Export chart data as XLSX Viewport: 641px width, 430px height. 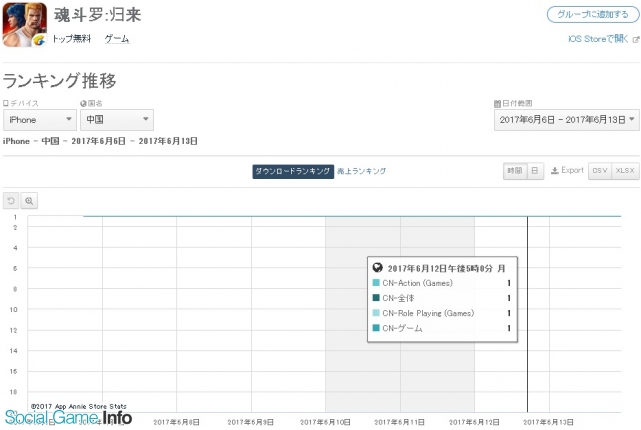tap(625, 171)
